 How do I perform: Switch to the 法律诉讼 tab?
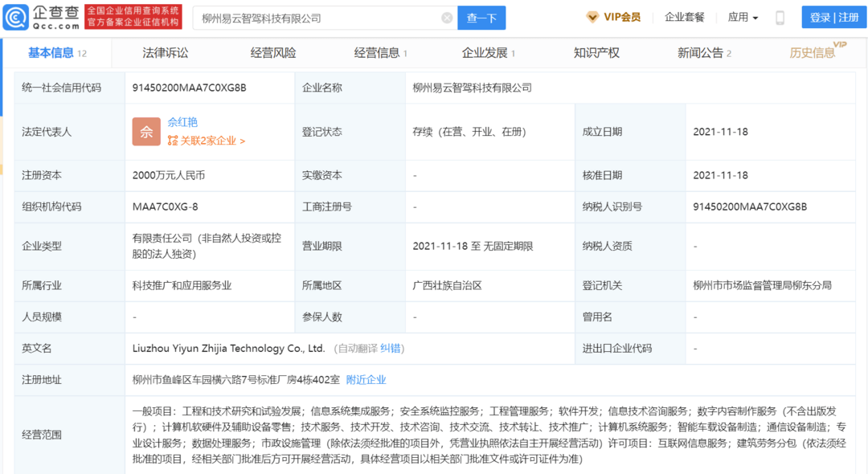pyautogui.click(x=165, y=53)
